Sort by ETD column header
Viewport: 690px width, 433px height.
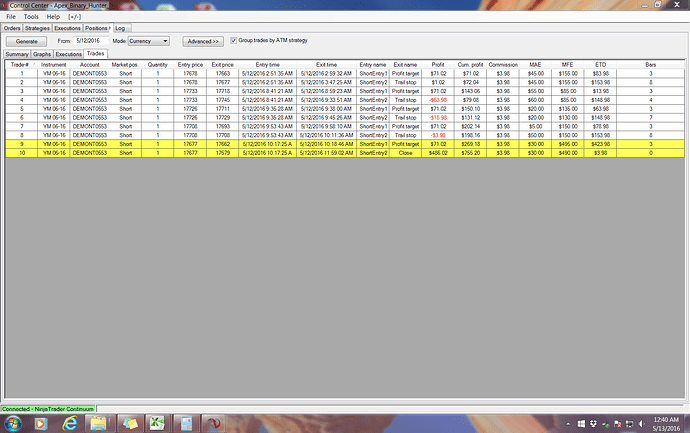coord(600,65)
